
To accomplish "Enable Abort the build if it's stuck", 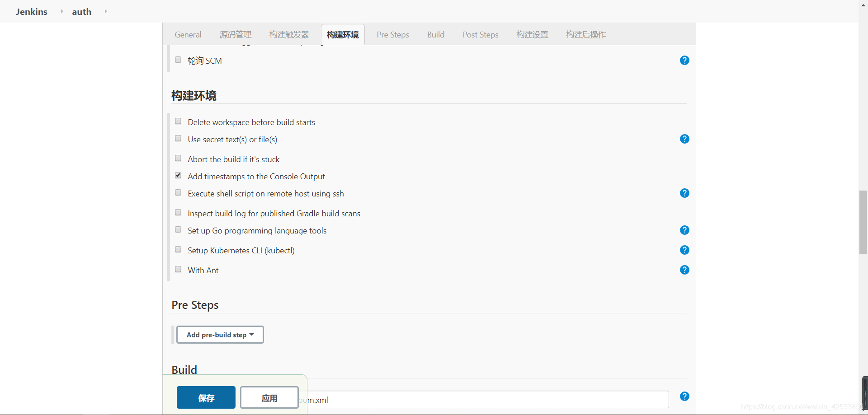I will pyautogui.click(x=178, y=158).
